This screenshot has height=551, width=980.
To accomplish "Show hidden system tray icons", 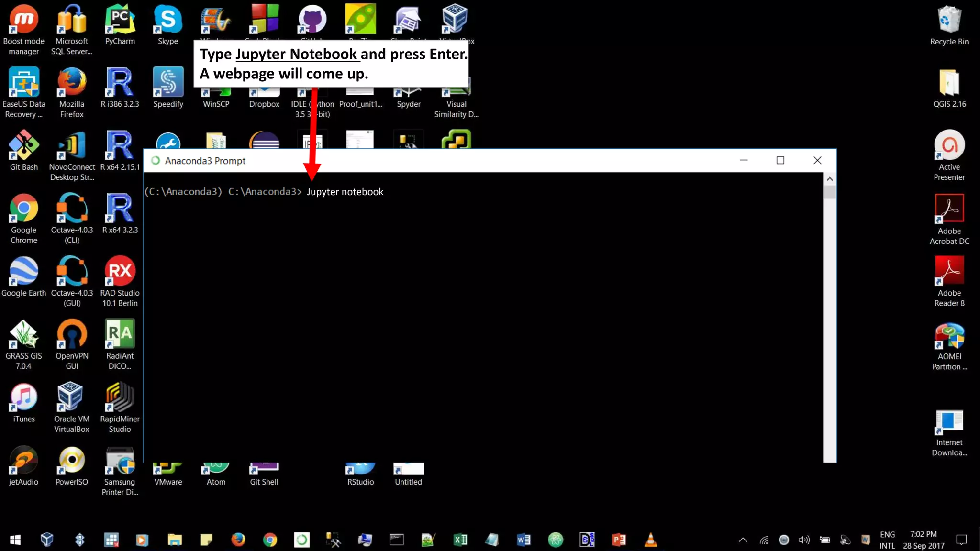I will (743, 540).
